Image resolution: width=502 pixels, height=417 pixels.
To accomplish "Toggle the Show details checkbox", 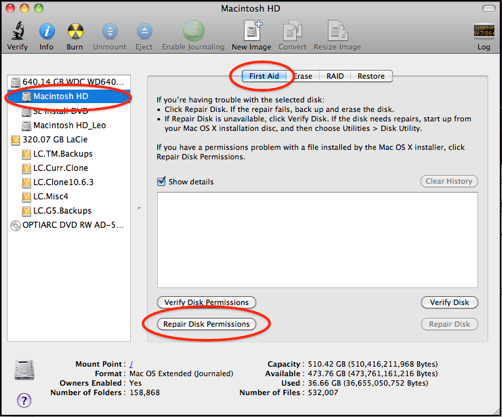I will 161,181.
